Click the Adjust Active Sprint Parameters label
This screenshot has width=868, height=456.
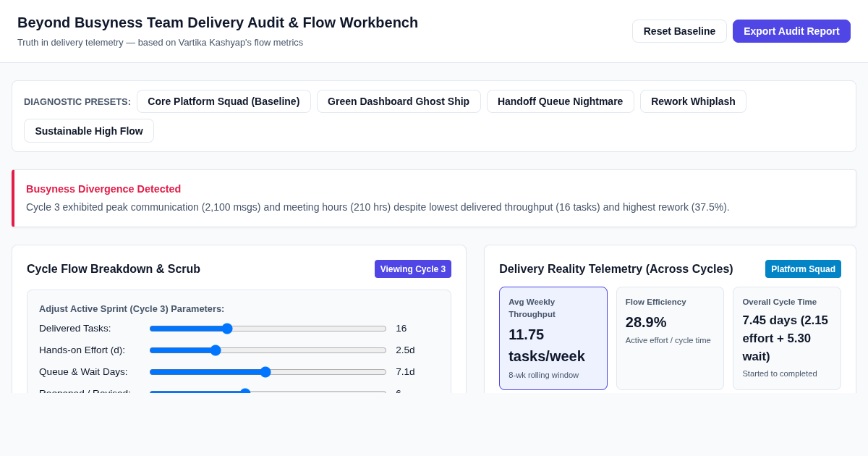132,309
